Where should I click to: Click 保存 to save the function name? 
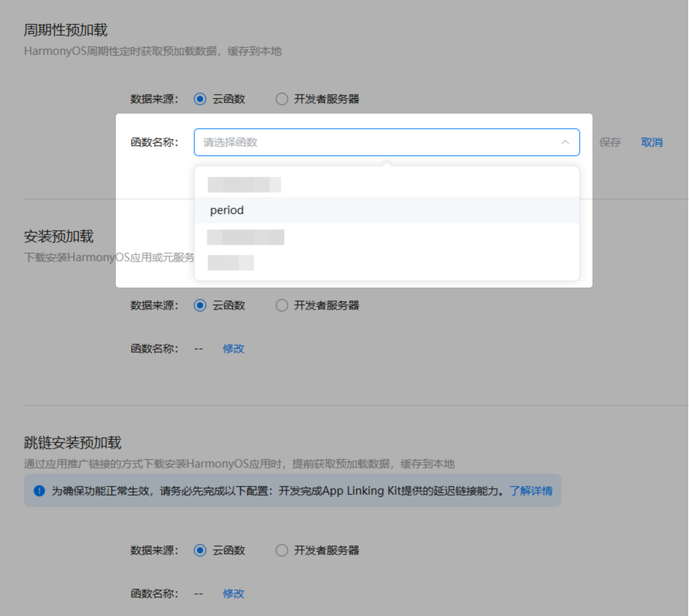610,142
